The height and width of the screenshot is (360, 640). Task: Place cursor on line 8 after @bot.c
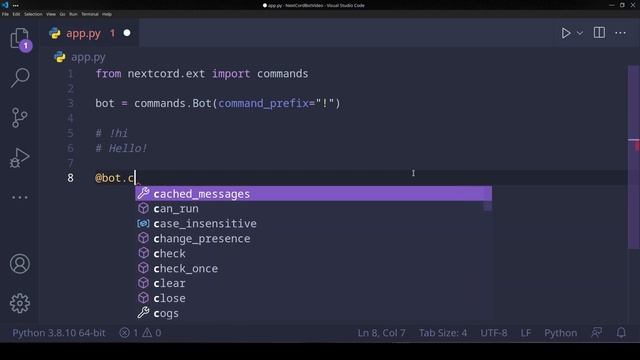click(x=135, y=178)
